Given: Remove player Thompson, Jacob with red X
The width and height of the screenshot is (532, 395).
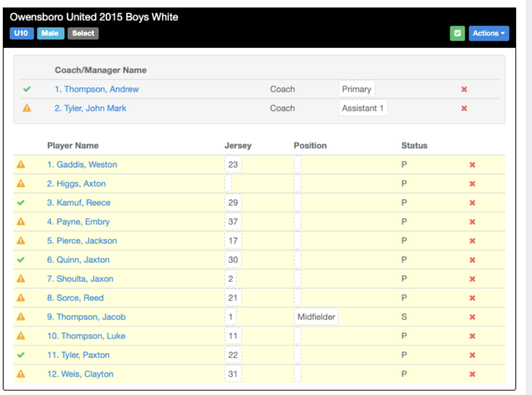Looking at the screenshot, I should click(472, 317).
